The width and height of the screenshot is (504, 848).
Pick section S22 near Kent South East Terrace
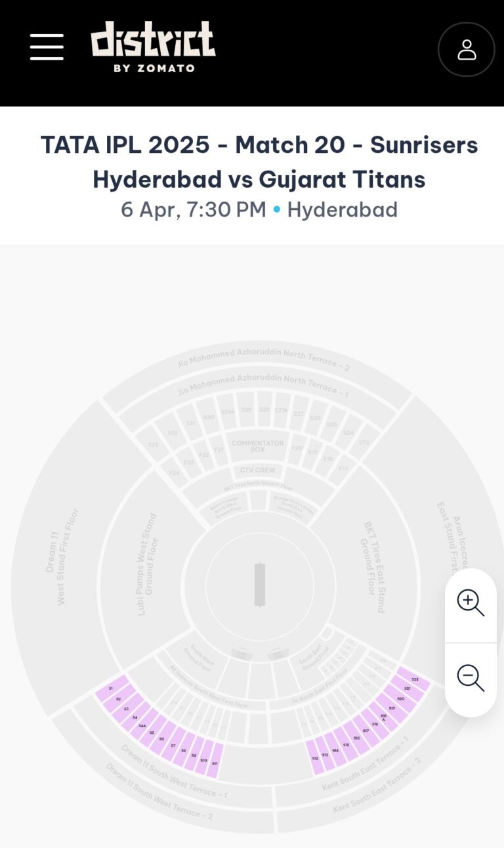pos(415,679)
